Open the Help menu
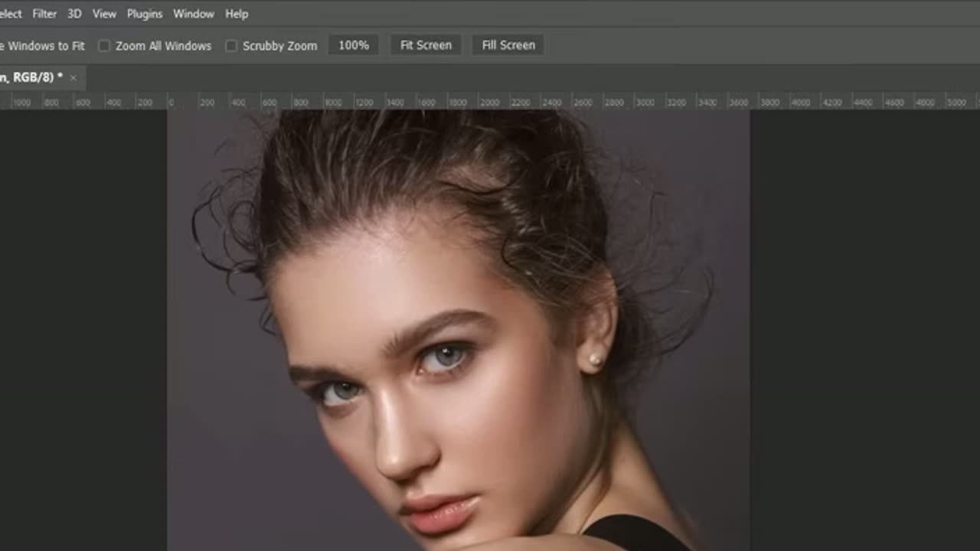The width and height of the screenshot is (980, 551). tap(237, 14)
